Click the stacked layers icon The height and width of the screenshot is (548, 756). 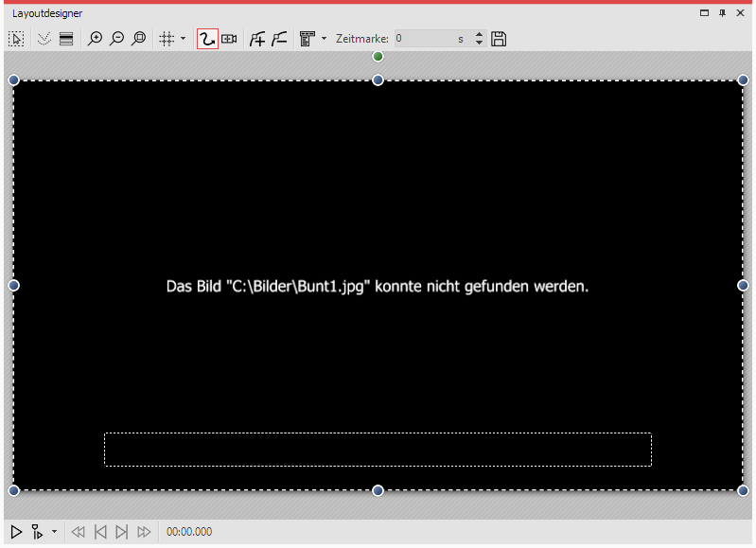65,39
